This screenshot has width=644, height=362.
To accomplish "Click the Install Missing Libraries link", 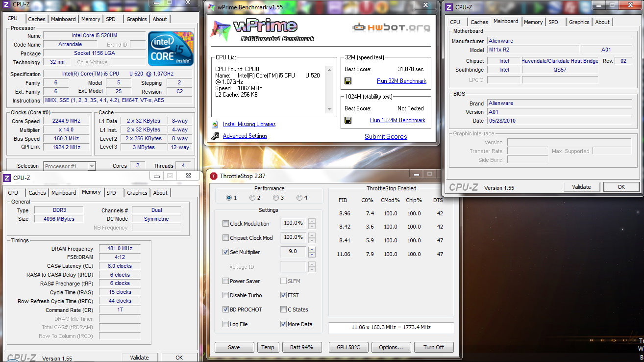I will (x=249, y=124).
